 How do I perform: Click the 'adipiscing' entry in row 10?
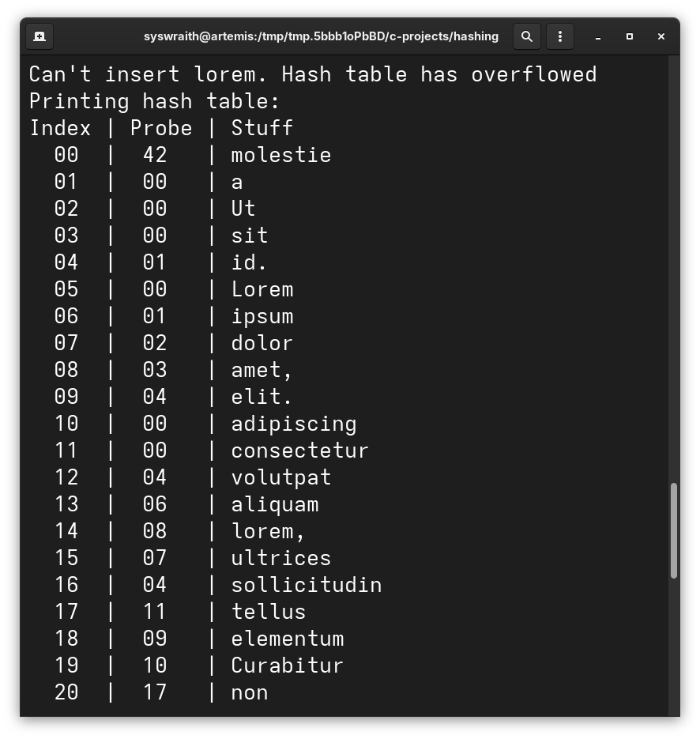pos(293,424)
